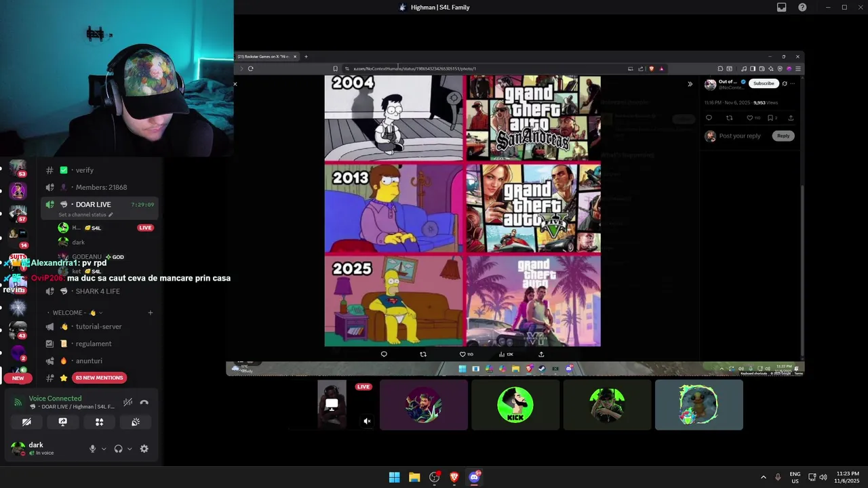Show hidden system tray icons
The height and width of the screenshot is (488, 868).
click(x=763, y=477)
